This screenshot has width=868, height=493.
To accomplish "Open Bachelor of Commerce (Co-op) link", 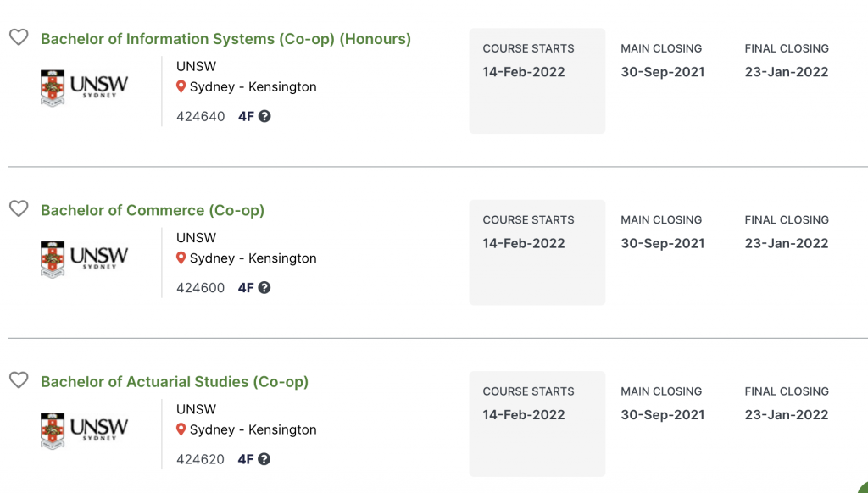I will (x=153, y=210).
